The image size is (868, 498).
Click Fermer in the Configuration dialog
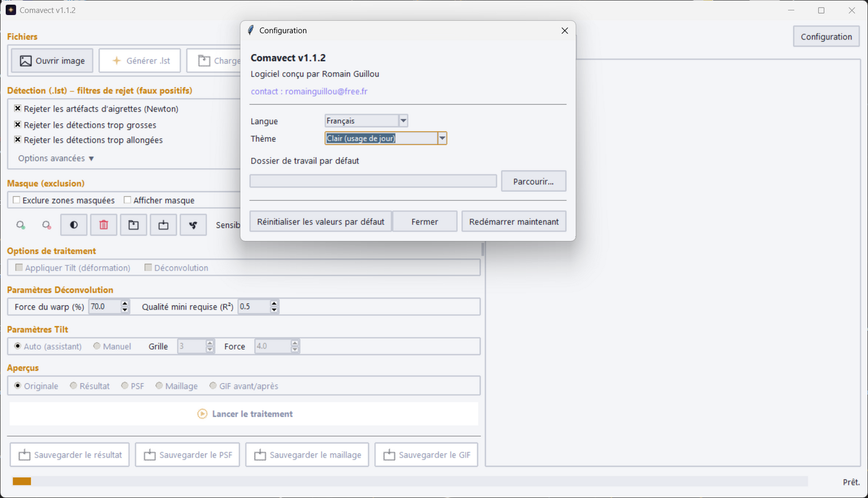pyautogui.click(x=425, y=222)
